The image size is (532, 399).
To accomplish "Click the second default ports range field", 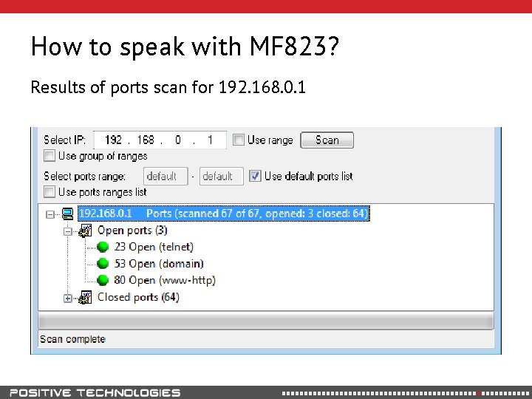I will (x=221, y=176).
